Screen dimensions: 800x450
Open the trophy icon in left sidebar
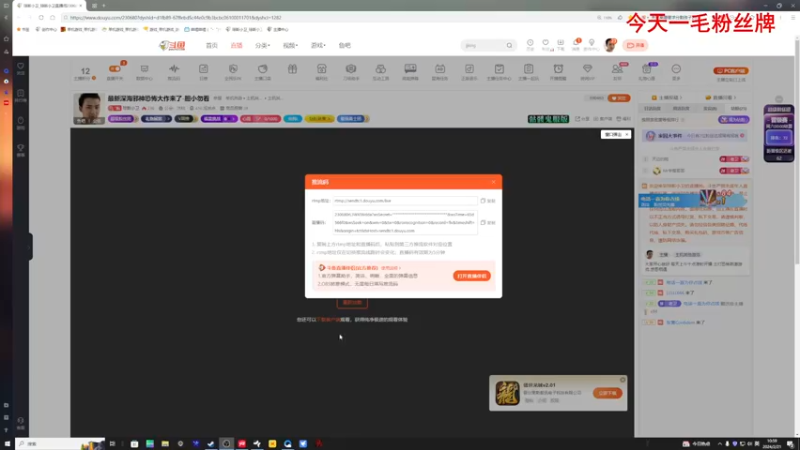pyautogui.click(x=20, y=149)
